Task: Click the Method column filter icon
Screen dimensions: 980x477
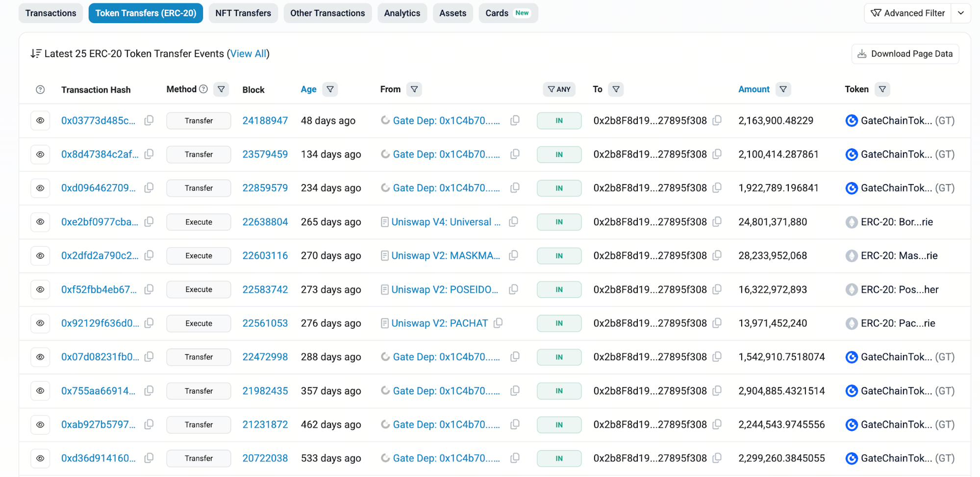Action: coord(221,89)
